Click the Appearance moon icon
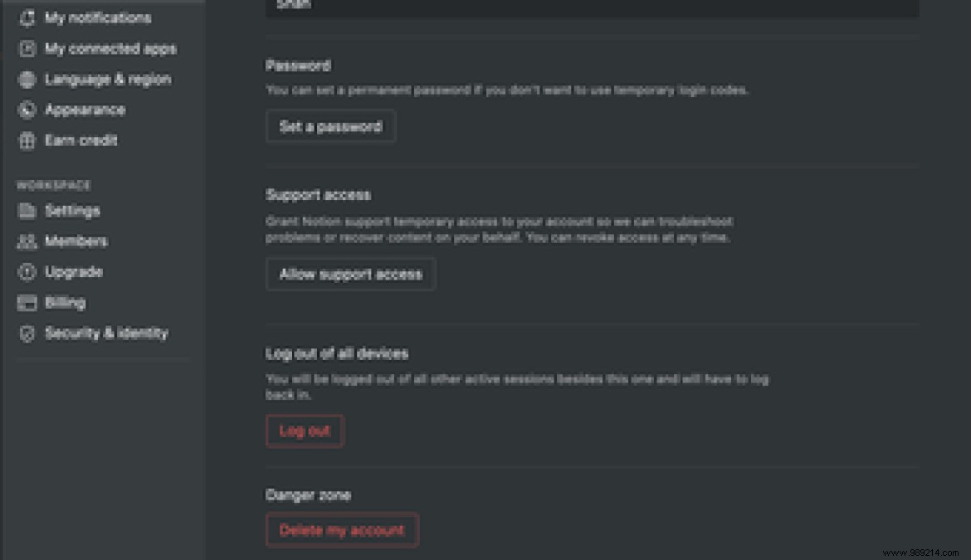This screenshot has height=560, width=971. pyautogui.click(x=27, y=110)
